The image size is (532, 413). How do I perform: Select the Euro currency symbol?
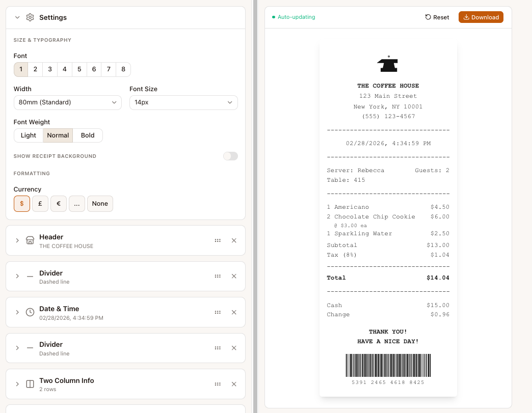pyautogui.click(x=59, y=204)
